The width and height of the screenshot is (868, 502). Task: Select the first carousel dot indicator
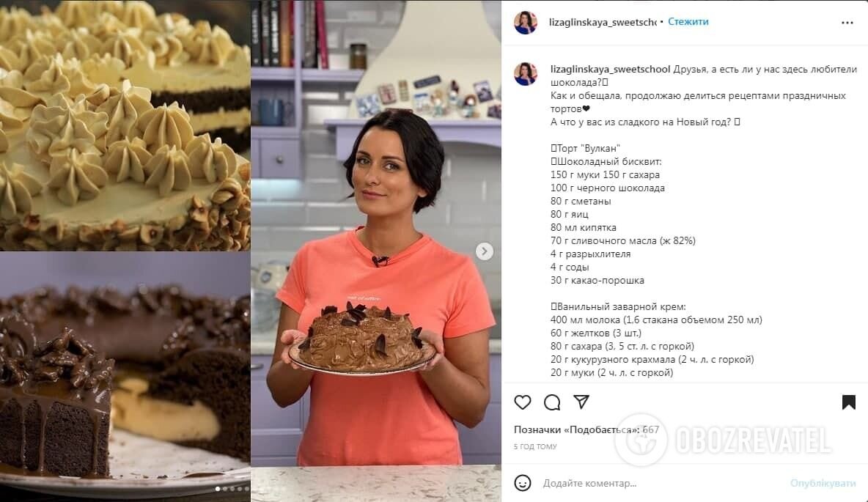click(x=218, y=489)
